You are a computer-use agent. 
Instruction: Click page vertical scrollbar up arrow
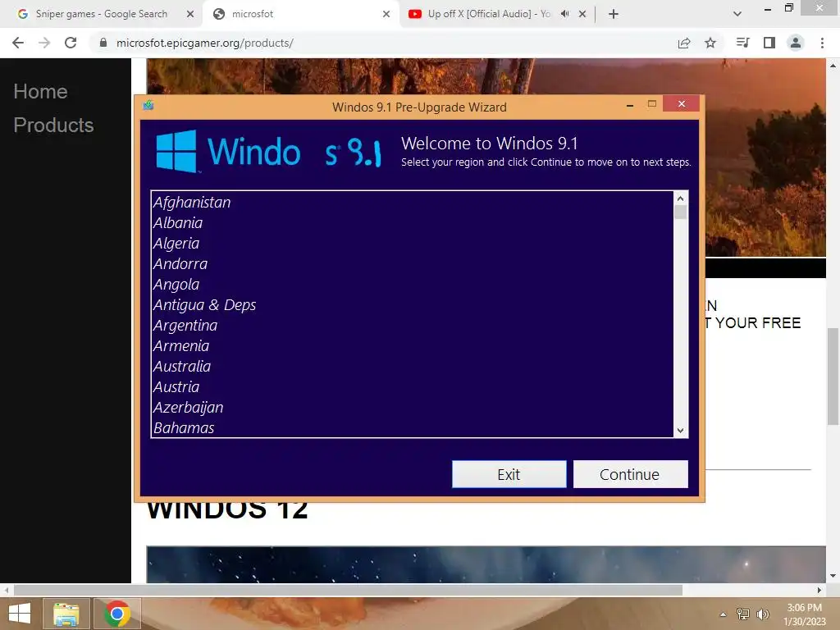(833, 66)
